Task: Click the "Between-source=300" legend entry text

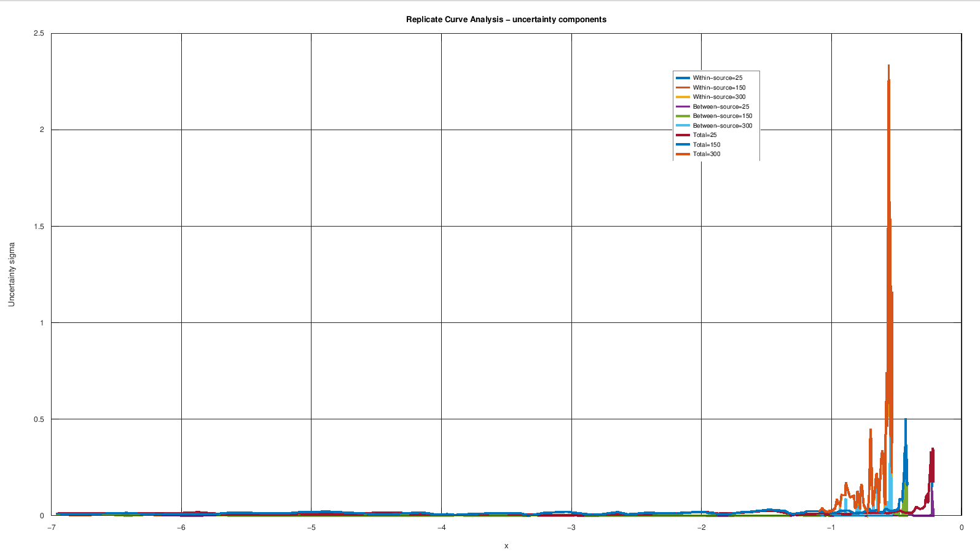Action: [723, 126]
